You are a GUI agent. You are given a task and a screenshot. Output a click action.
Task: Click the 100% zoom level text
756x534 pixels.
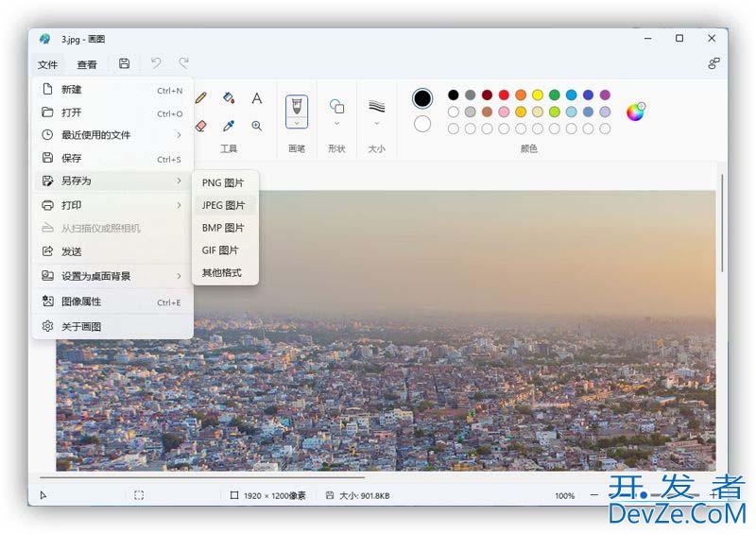pos(564,495)
